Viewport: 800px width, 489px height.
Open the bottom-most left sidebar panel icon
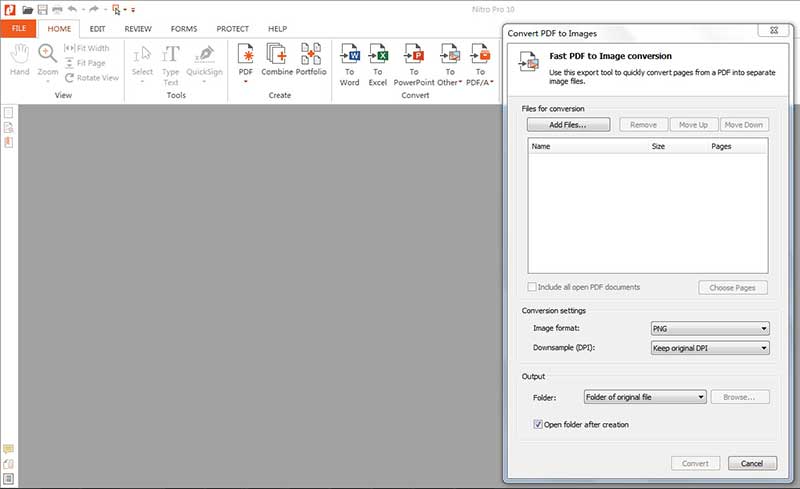(x=8, y=479)
